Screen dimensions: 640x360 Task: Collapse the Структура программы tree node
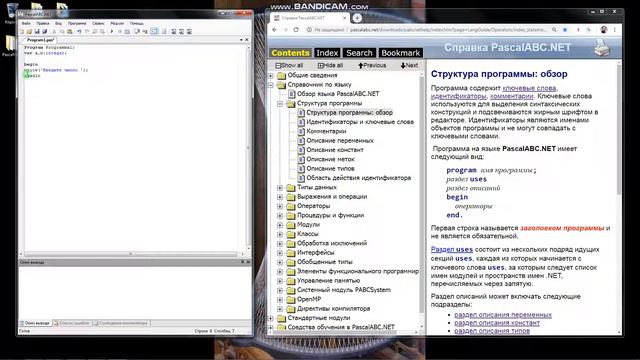click(x=280, y=104)
